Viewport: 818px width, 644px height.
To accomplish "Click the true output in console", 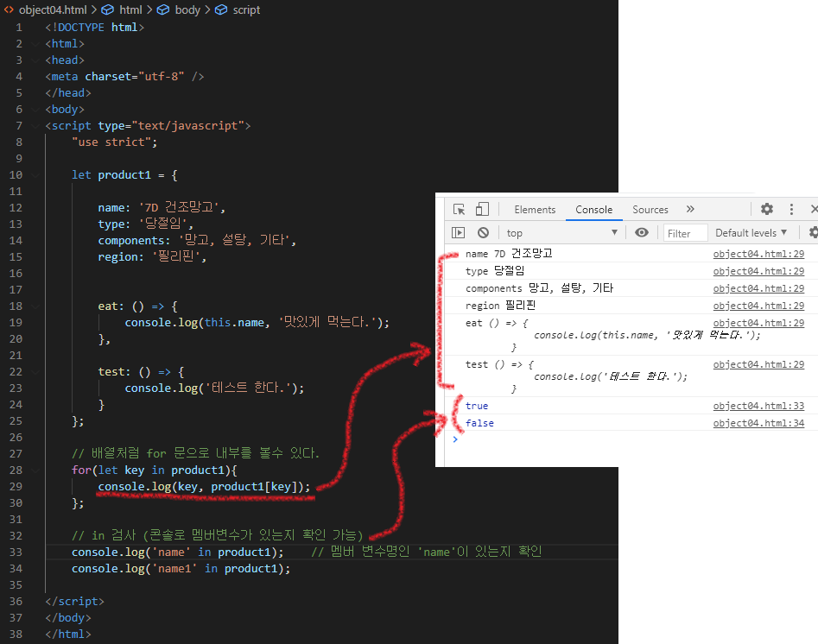I will click(x=477, y=406).
